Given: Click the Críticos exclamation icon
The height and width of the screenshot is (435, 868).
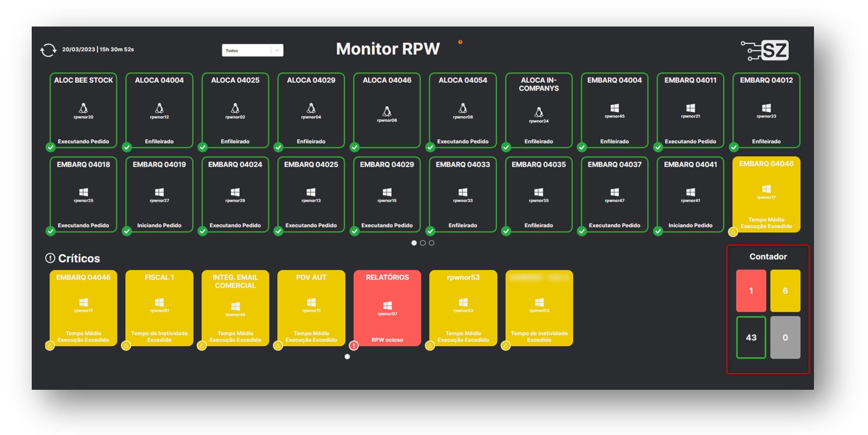Looking at the screenshot, I should click(x=50, y=258).
